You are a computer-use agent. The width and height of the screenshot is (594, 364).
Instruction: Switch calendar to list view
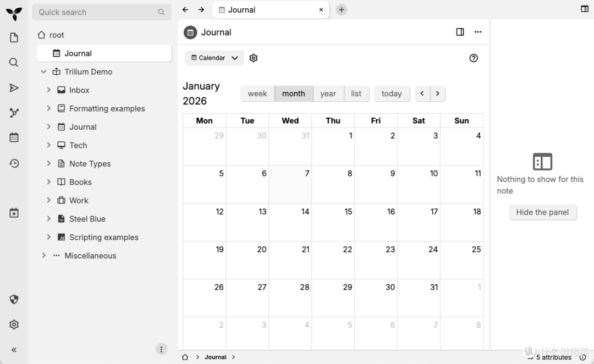tap(356, 93)
